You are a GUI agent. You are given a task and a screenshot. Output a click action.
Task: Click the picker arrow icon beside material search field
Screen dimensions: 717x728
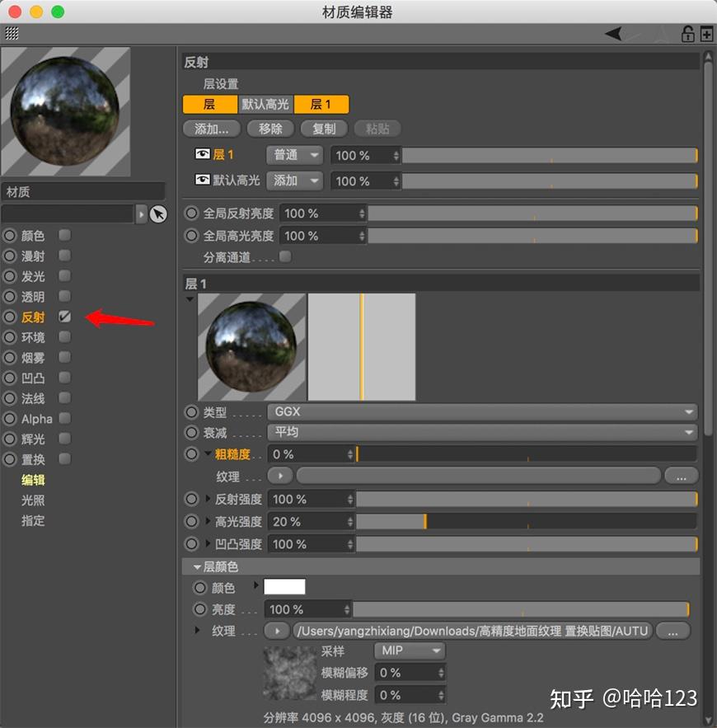click(158, 214)
